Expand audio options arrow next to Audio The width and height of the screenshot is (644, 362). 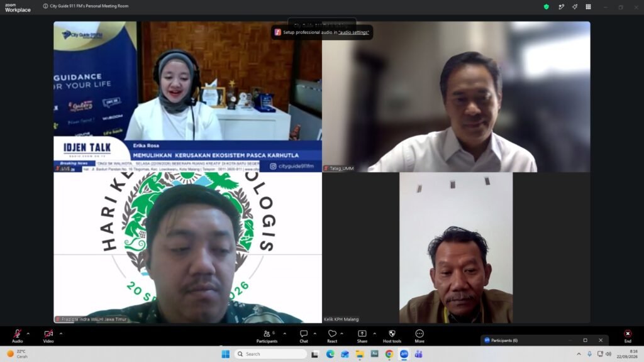[x=28, y=334]
